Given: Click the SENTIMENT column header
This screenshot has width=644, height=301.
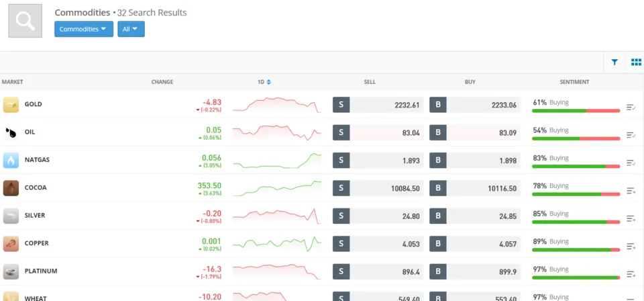Looking at the screenshot, I should click(574, 82).
